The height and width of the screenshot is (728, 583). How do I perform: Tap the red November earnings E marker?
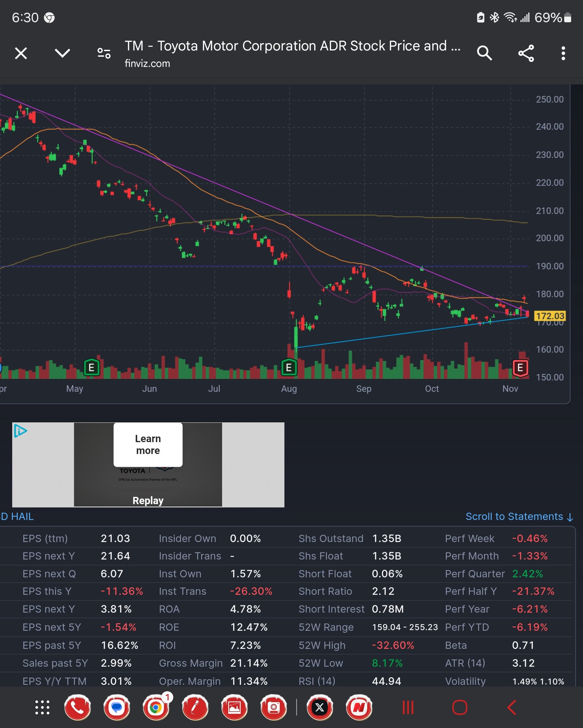point(520,368)
